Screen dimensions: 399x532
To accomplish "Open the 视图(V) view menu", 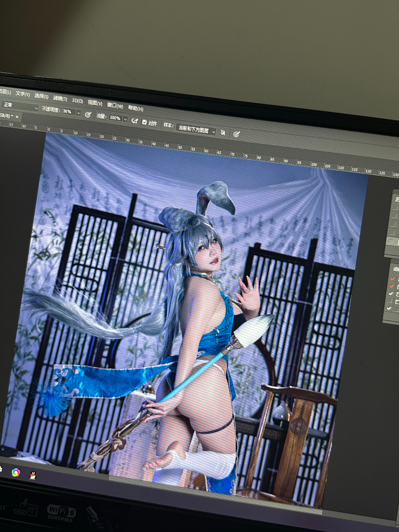I will 95,103.
